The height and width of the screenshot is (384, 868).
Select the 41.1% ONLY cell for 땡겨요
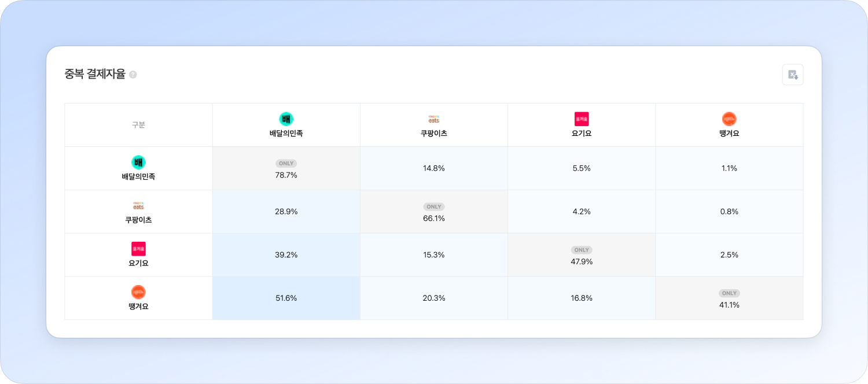(729, 298)
